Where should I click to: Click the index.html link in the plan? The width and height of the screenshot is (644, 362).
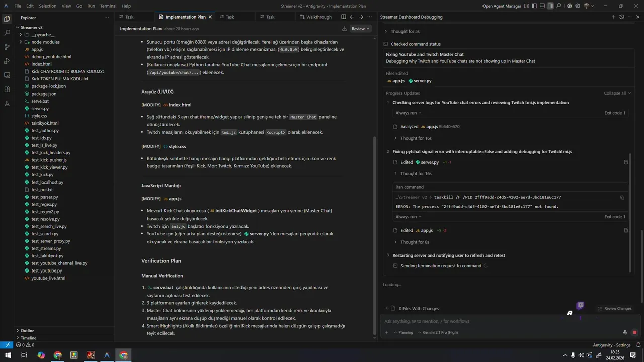pos(177,105)
